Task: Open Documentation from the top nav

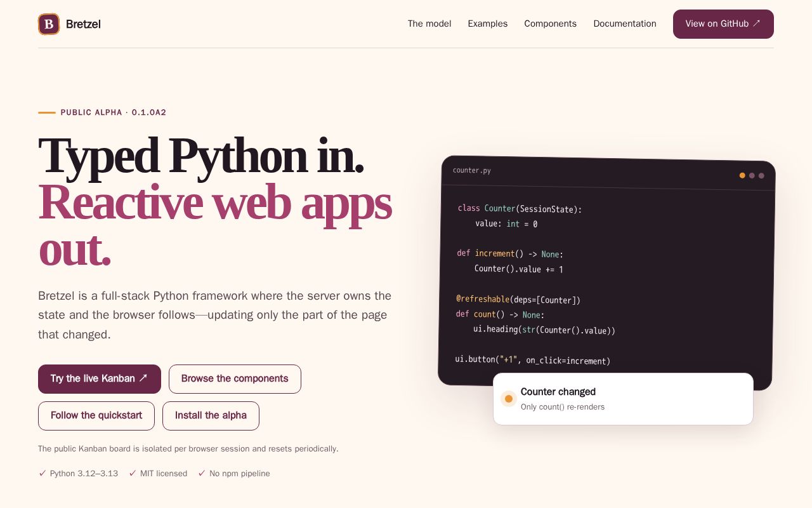Action: click(x=625, y=23)
